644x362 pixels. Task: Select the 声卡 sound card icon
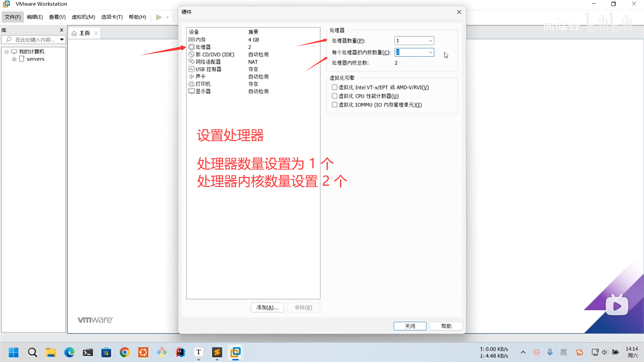coord(192,76)
